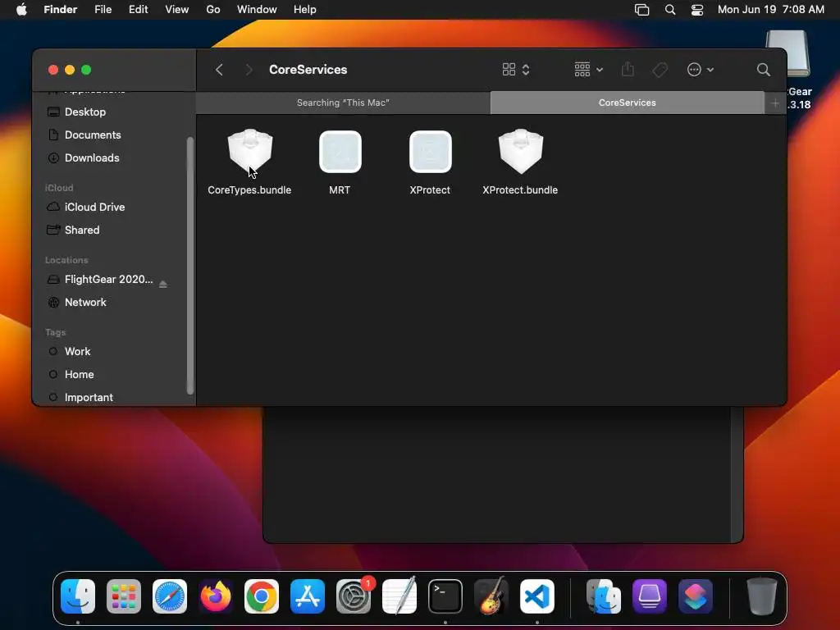Switch view using icon view selector
The image size is (840, 630).
pos(516,70)
